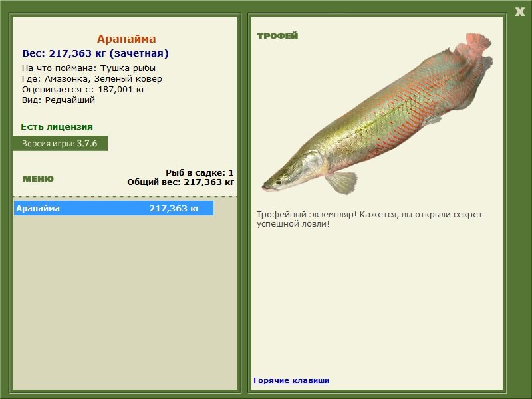532x399 pixels.
Task: Click the orange Арапайма title
Action: tap(126, 39)
